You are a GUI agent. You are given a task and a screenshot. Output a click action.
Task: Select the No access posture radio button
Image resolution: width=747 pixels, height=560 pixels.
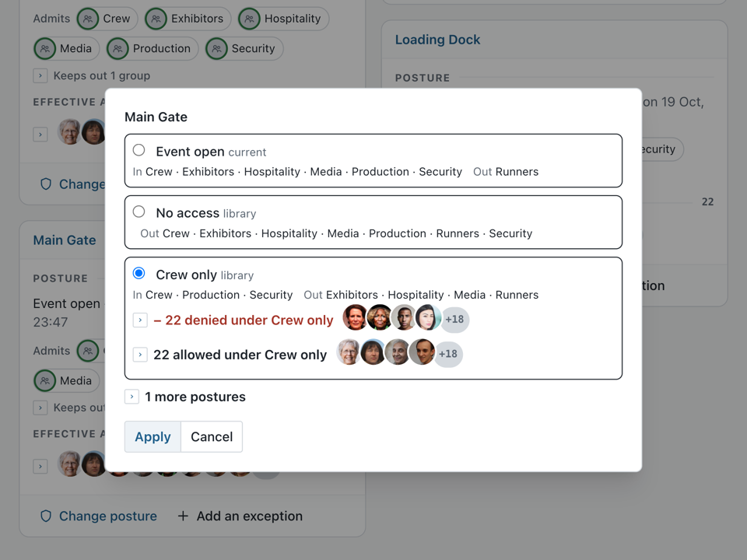(139, 212)
